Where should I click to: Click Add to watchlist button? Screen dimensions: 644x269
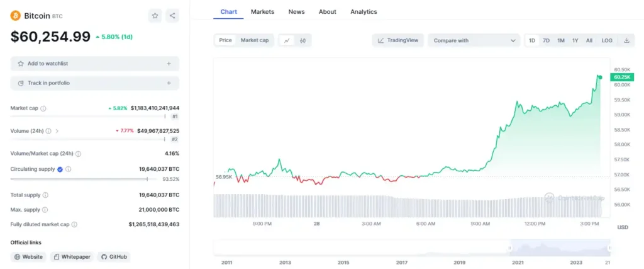pos(95,64)
